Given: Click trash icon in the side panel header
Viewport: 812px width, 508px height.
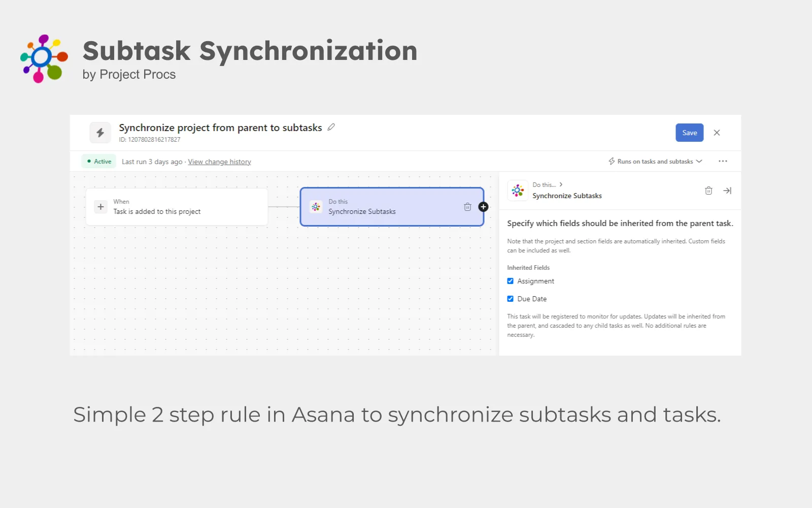Looking at the screenshot, I should click(x=708, y=190).
